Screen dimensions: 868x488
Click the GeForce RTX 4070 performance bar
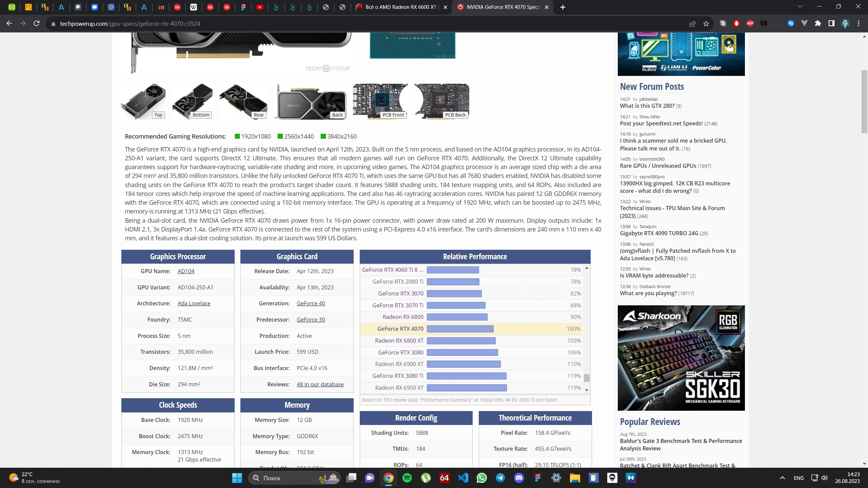(460, 329)
